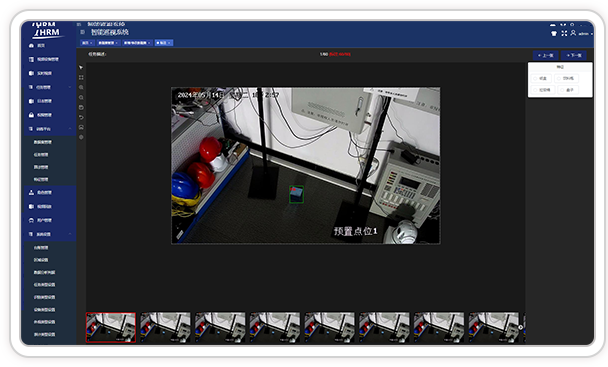Select the arrow pointer tool in annotation toolbar
Screen dimensions: 608x367
pyautogui.click(x=81, y=68)
